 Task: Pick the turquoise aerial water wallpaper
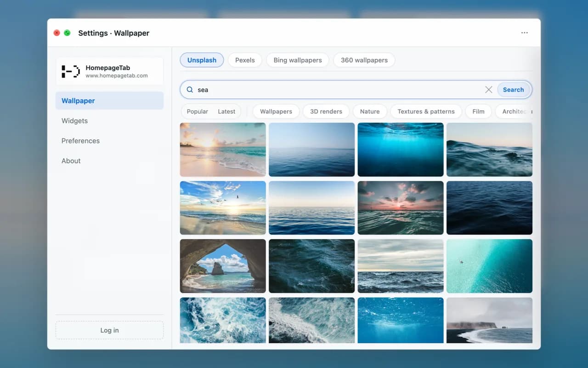click(489, 266)
